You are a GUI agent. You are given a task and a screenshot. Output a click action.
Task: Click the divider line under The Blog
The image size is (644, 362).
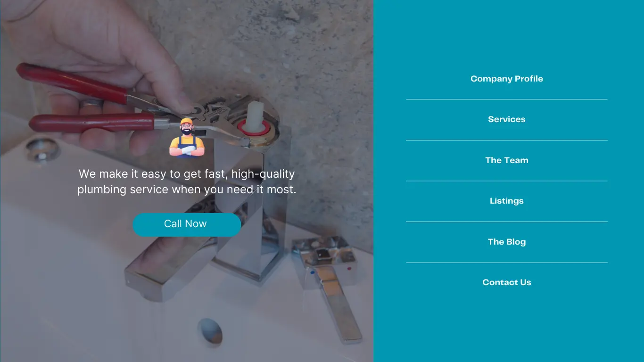click(507, 263)
